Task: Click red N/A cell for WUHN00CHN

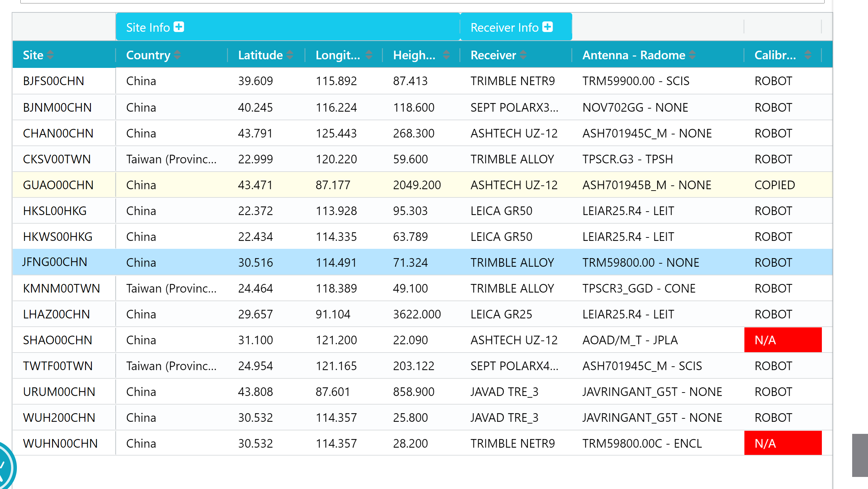Action: coord(782,443)
